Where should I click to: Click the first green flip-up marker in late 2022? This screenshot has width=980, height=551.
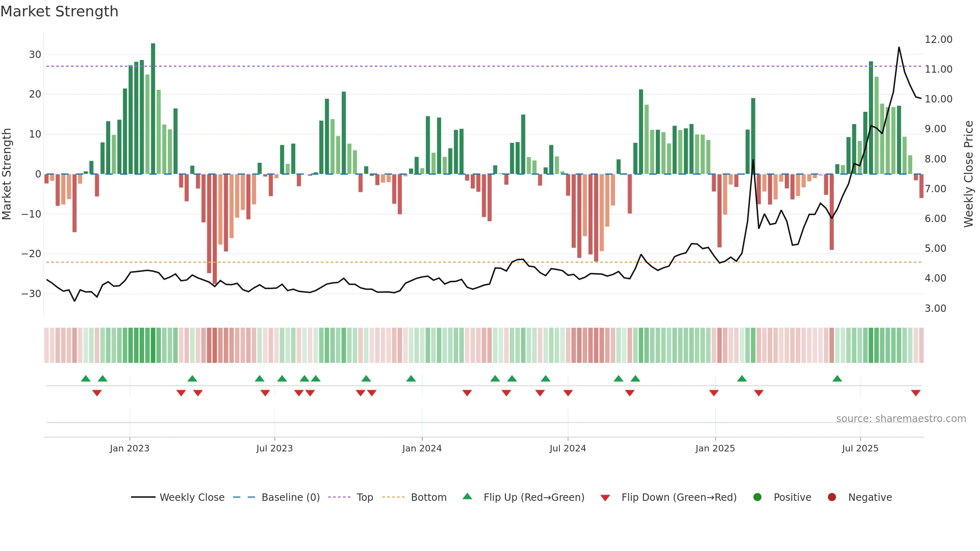tap(85, 378)
